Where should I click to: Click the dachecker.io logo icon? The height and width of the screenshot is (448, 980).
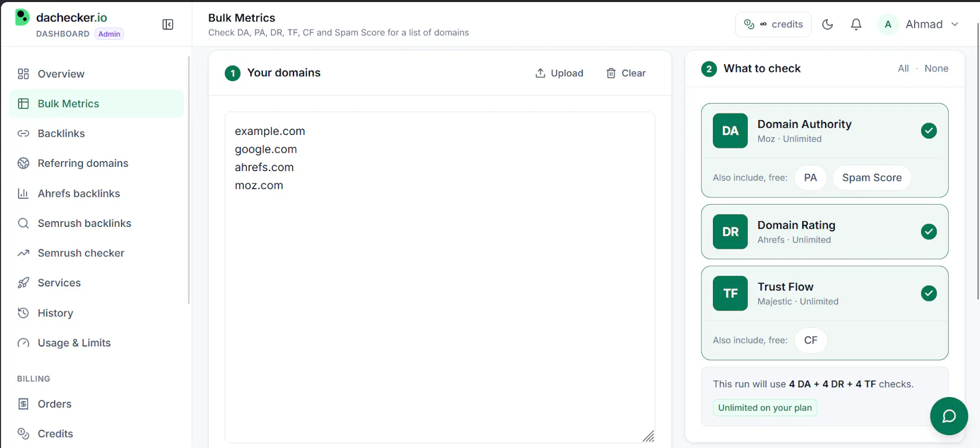22,17
